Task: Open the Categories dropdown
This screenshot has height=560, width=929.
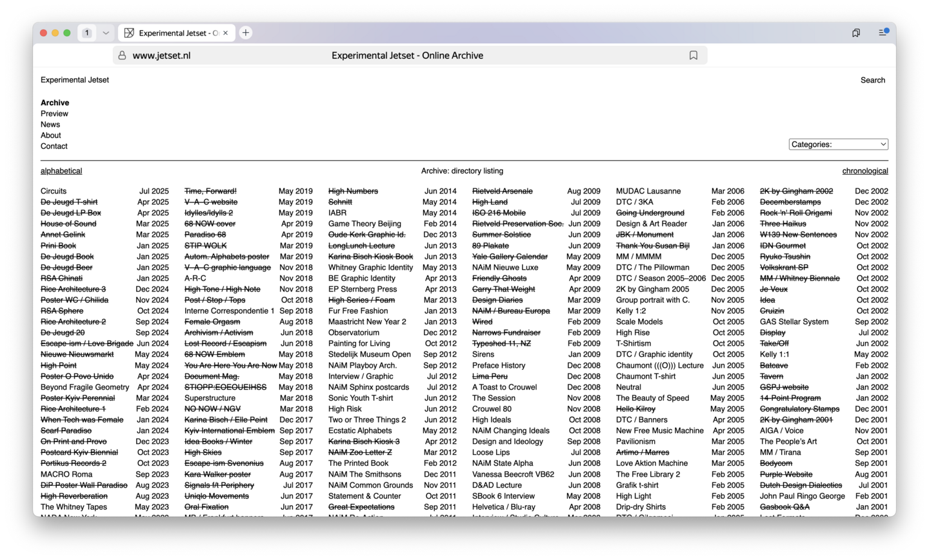Action: [x=839, y=145]
